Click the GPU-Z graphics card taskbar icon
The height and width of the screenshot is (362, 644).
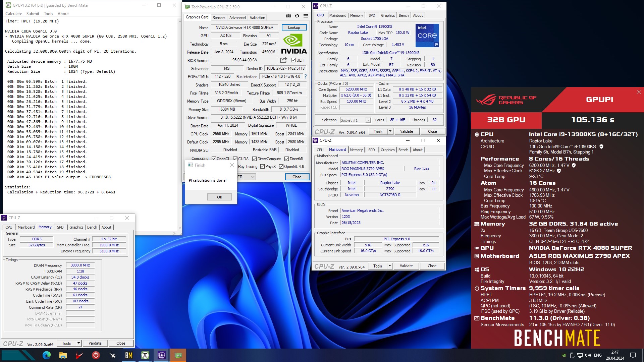pos(178,355)
